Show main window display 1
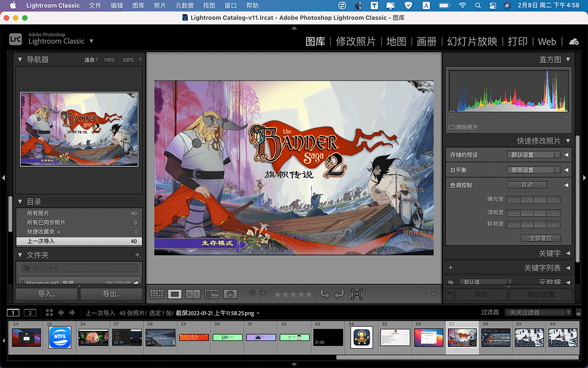Image resolution: width=588 pixels, height=368 pixels. pyautogui.click(x=14, y=313)
